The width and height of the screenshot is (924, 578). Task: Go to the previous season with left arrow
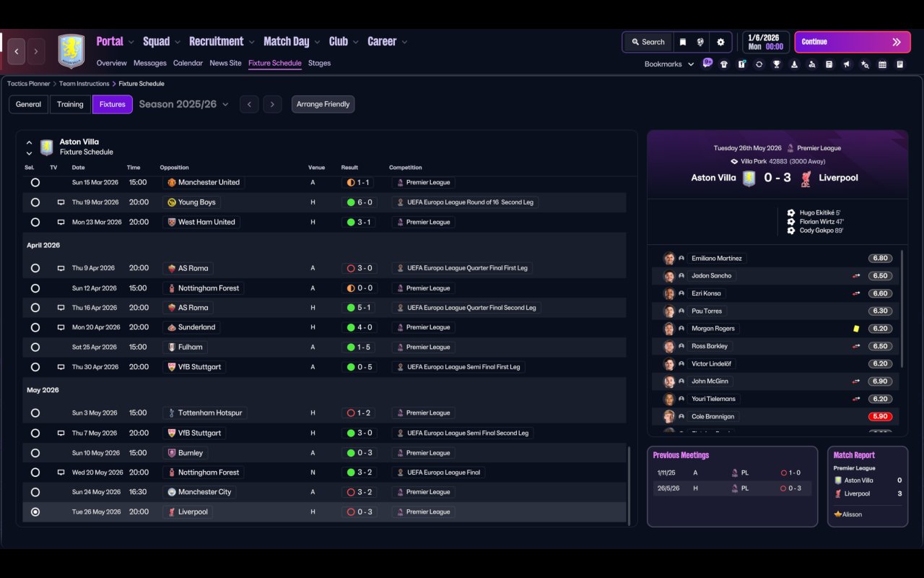(x=249, y=105)
